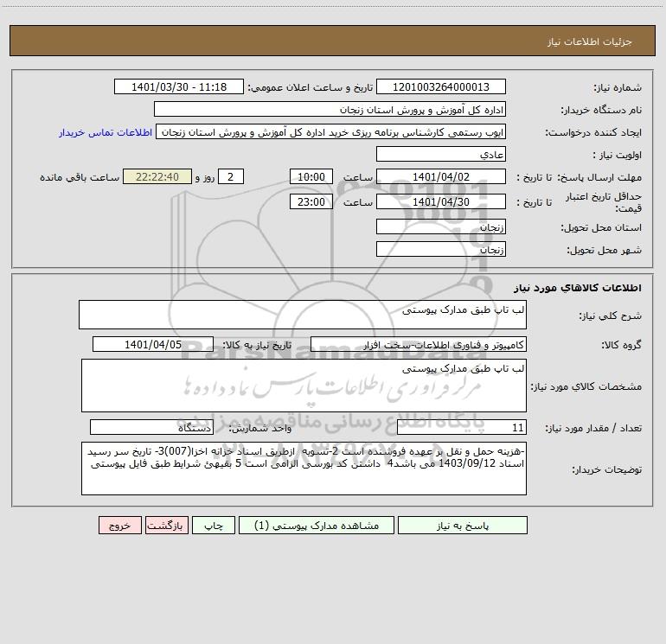
Task: Click the label واحد شمارش
Action: [x=260, y=429]
